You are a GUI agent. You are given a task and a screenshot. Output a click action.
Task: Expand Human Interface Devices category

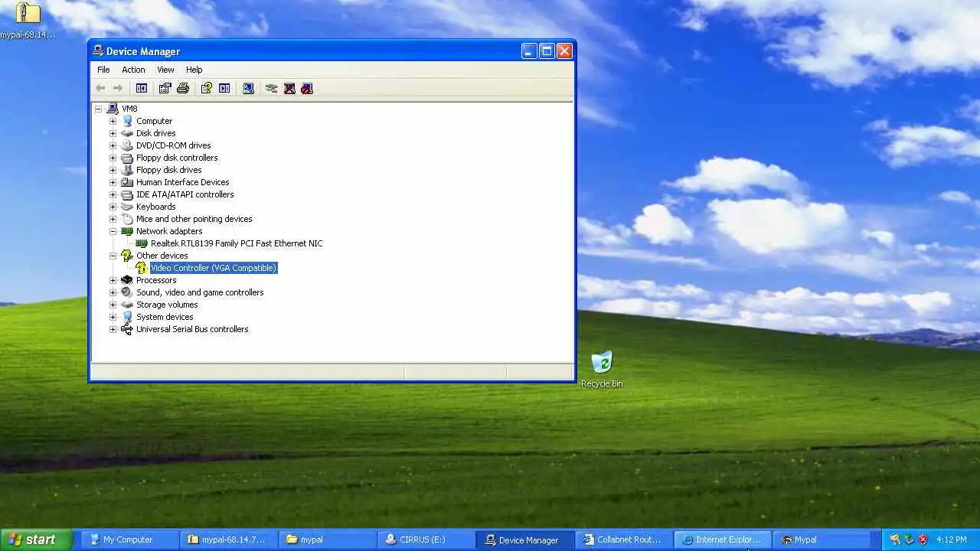point(113,182)
